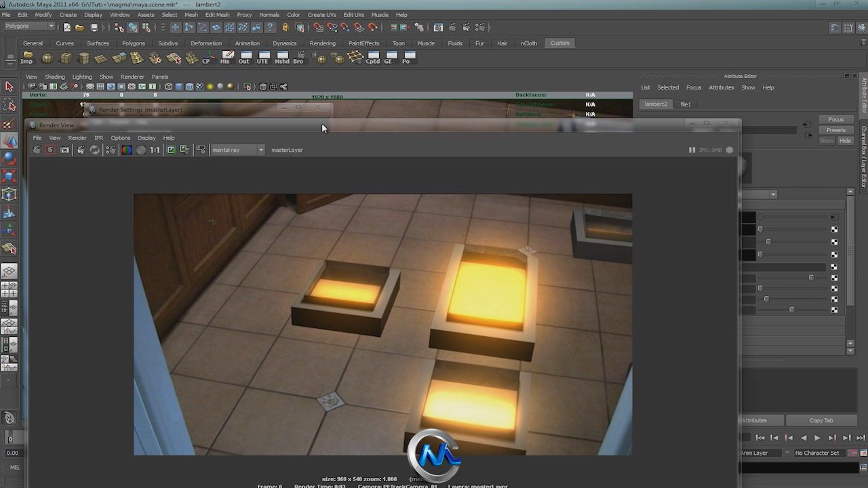Open the Edit Mesh menu
Image resolution: width=868 pixels, height=488 pixels.
pos(217,14)
